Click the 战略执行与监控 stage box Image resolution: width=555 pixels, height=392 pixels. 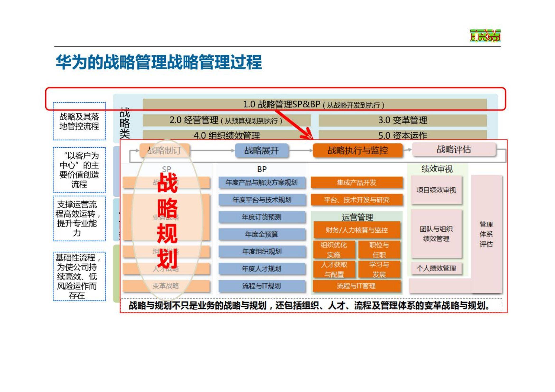coord(358,150)
